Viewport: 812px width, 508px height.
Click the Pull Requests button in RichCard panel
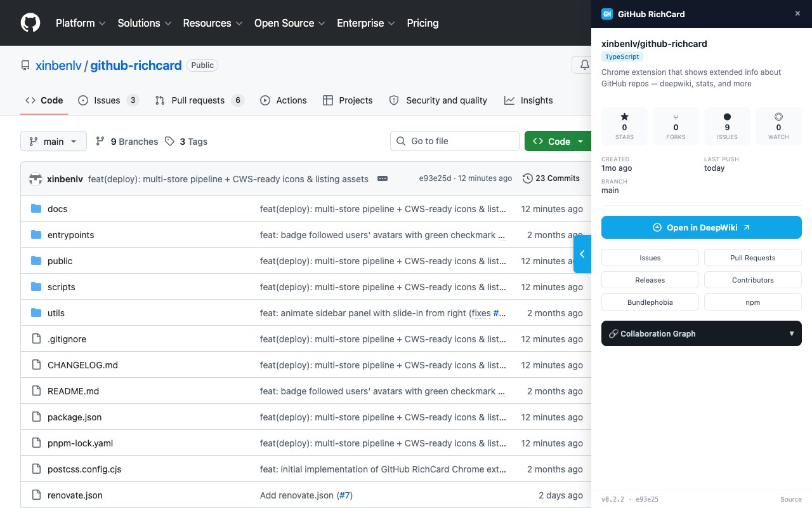tap(753, 258)
